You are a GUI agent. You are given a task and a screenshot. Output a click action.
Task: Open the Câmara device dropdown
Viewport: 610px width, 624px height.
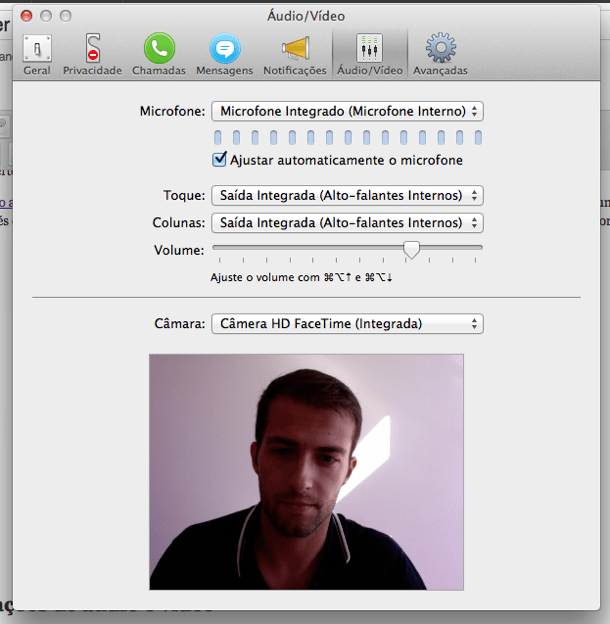click(347, 324)
